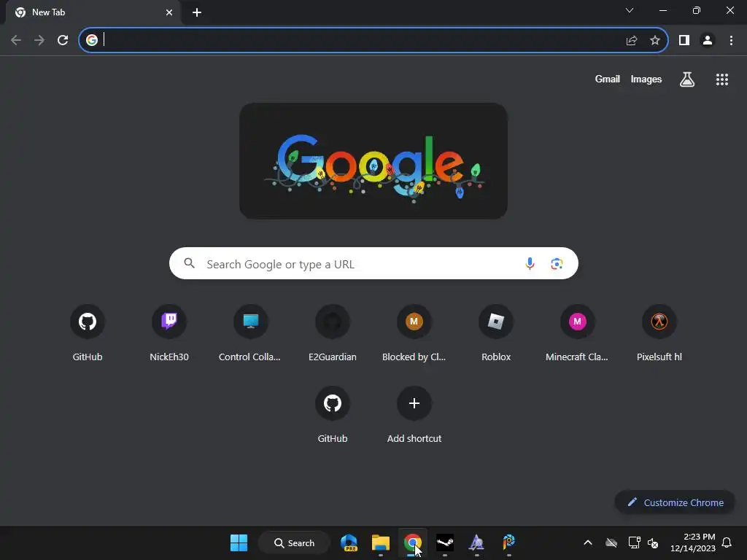Open the Search Labs flask icon
The height and width of the screenshot is (560, 747).
pyautogui.click(x=687, y=79)
